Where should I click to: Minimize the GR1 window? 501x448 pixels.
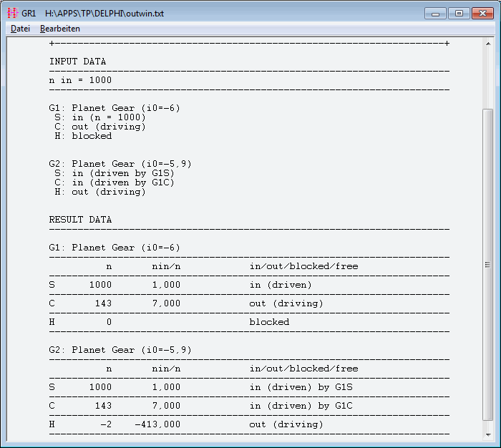(x=436, y=13)
